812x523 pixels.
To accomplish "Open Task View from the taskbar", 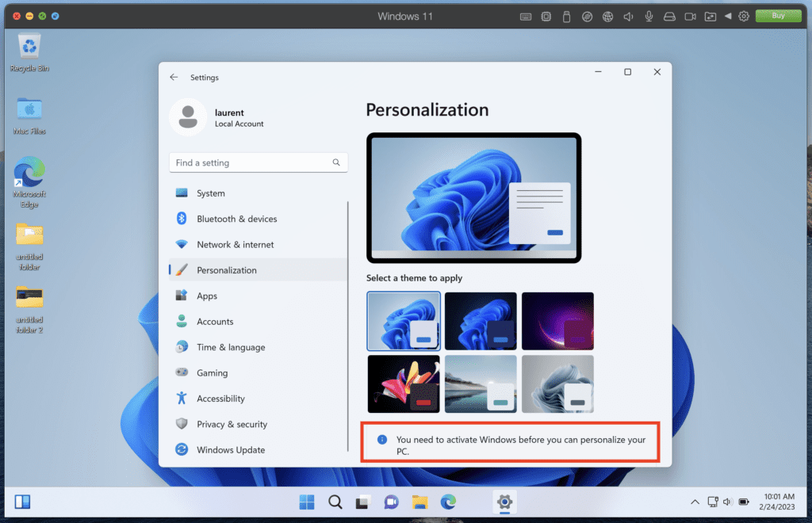I will [363, 502].
